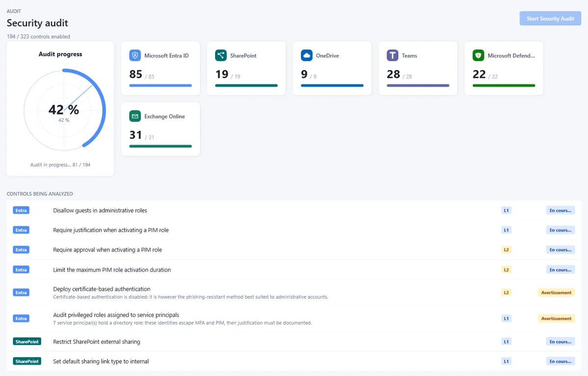Click Entra tag on 'Limit the maximum PIM' row
The image size is (588, 376).
coord(21,270)
